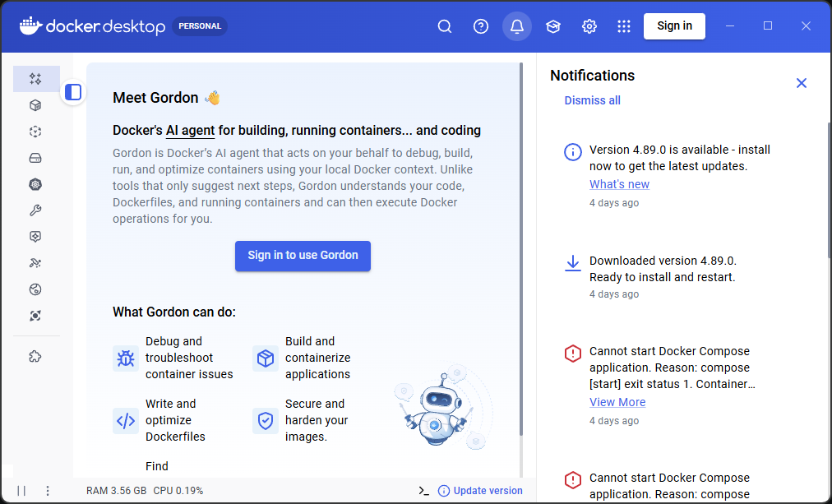Follow the underlined AI agent link
This screenshot has height=504, width=832.
point(190,131)
